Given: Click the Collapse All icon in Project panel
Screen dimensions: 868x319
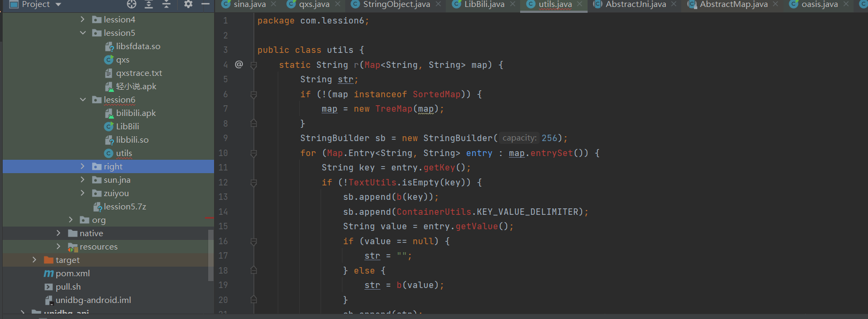Looking at the screenshot, I should coord(166,4).
